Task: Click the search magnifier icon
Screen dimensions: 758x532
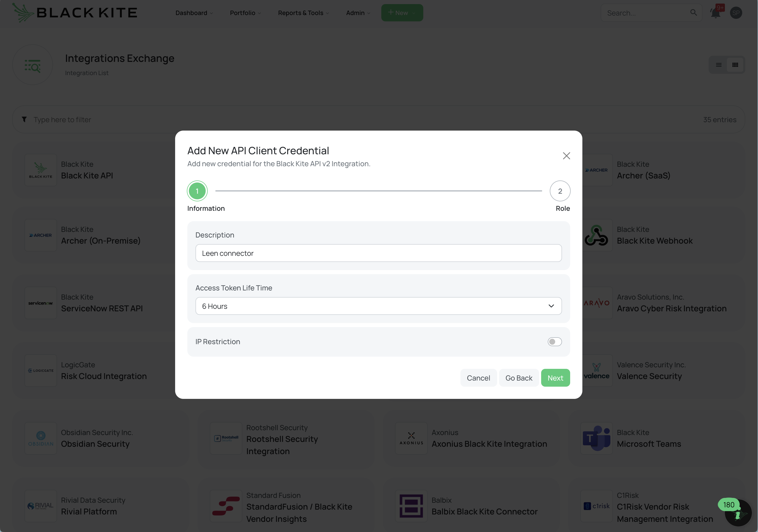Action: coord(693,12)
